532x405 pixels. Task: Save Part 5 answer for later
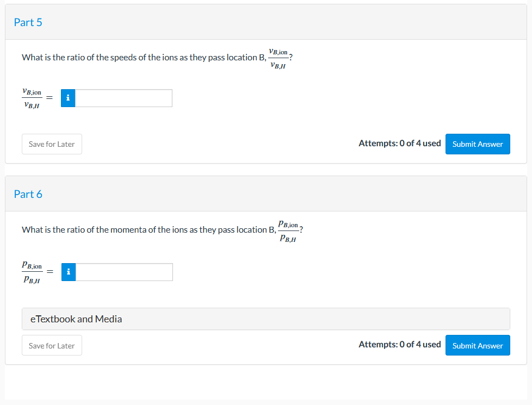click(x=52, y=144)
